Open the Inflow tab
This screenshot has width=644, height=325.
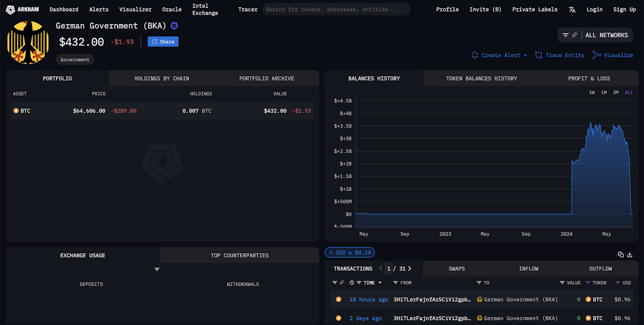click(x=529, y=269)
